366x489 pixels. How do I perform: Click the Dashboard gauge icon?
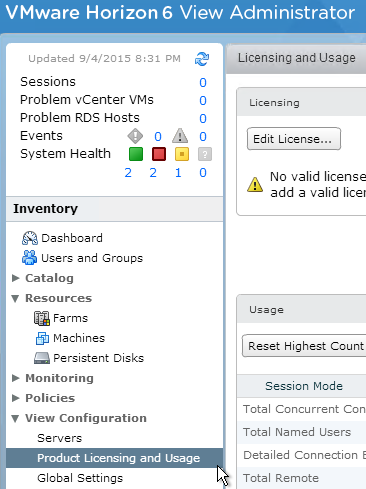tap(30, 238)
